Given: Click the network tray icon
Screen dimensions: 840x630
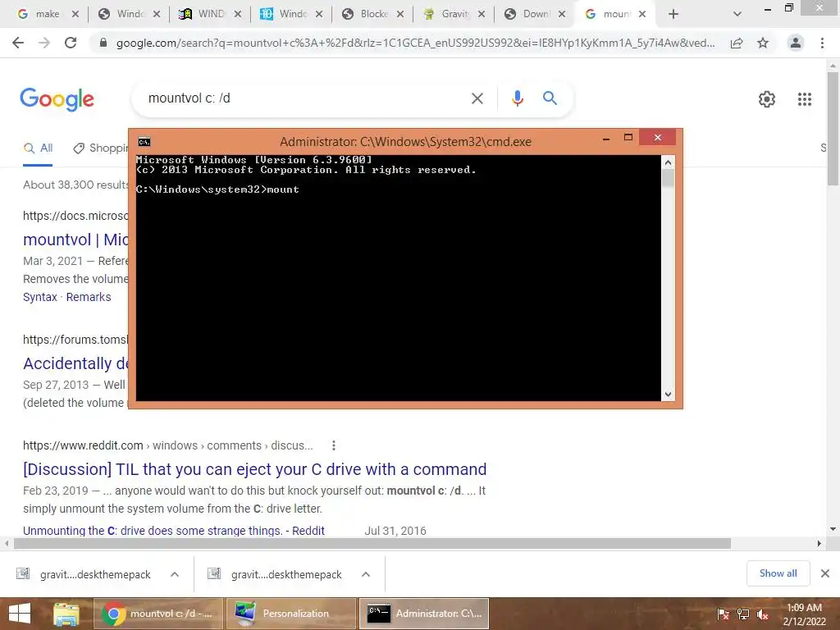Looking at the screenshot, I should click(x=743, y=614).
